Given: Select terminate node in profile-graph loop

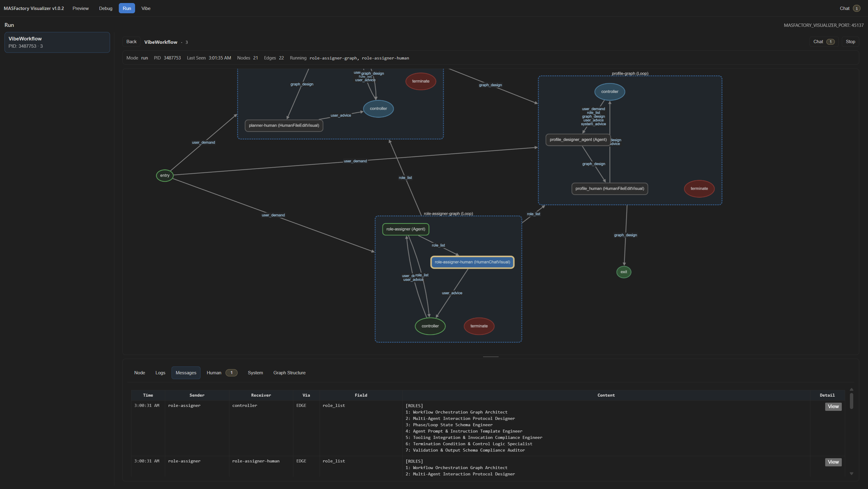Looking at the screenshot, I should click(x=699, y=189).
